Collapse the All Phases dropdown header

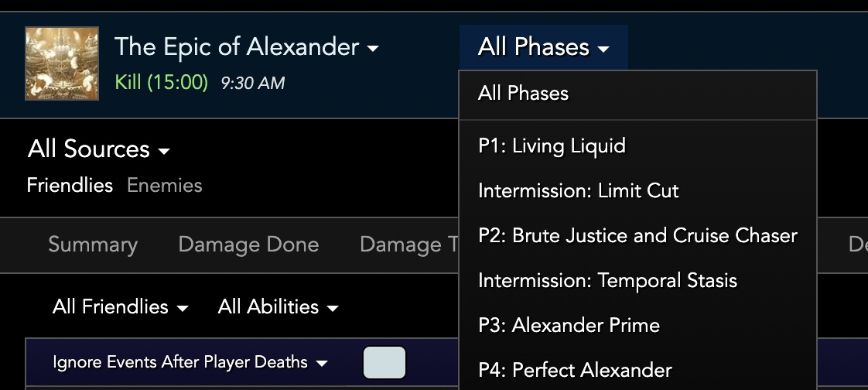[x=543, y=47]
